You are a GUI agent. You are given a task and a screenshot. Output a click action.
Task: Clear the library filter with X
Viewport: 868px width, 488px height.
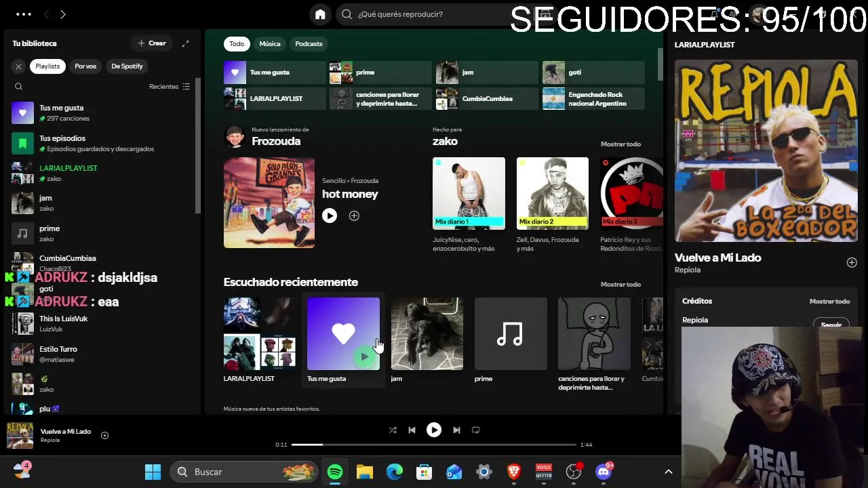(19, 66)
